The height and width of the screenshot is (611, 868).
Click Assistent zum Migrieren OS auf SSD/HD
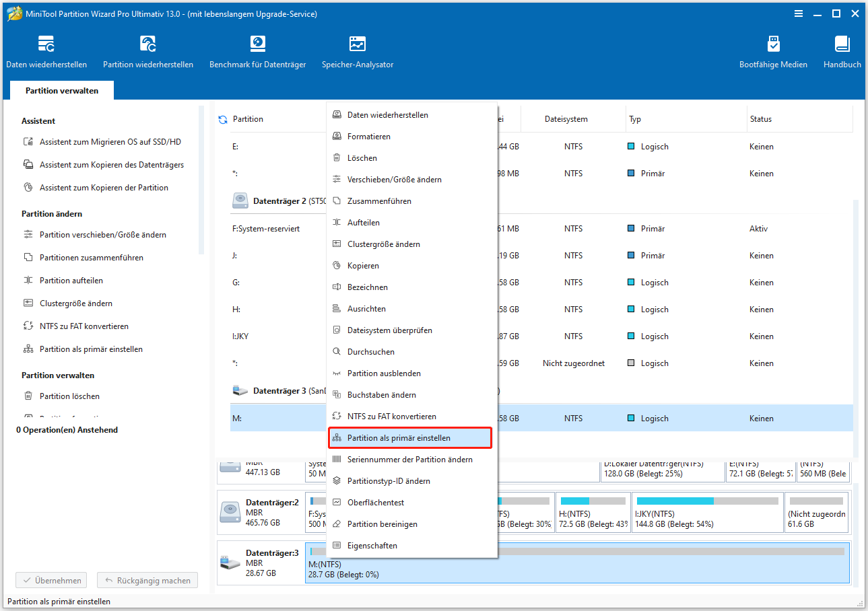(x=110, y=142)
